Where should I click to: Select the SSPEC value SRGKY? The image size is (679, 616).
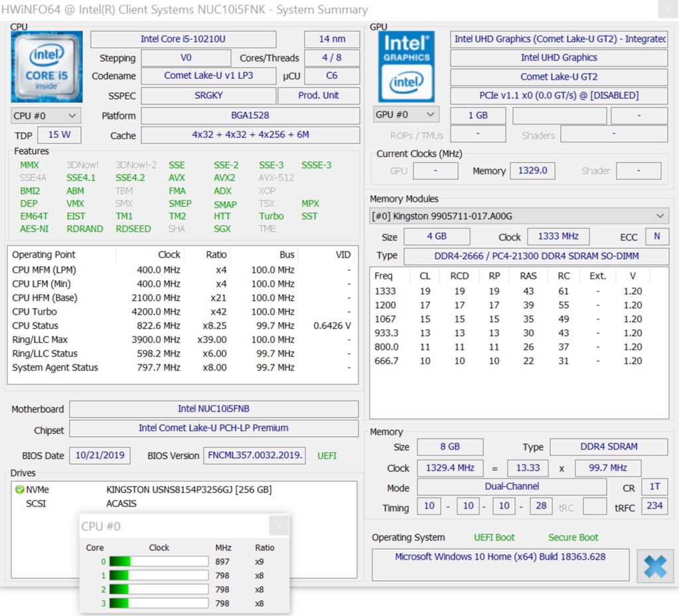tap(208, 96)
